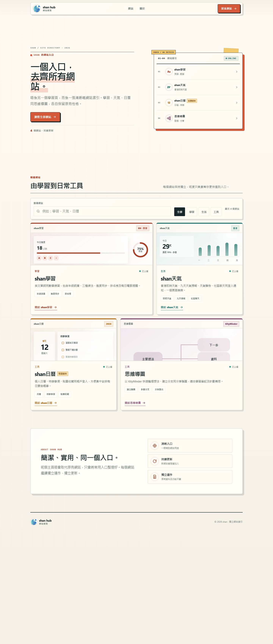The height and width of the screenshot is (644, 273).
Task: Expand the shan學習 index row chevron
Action: pyautogui.click(x=236, y=72)
